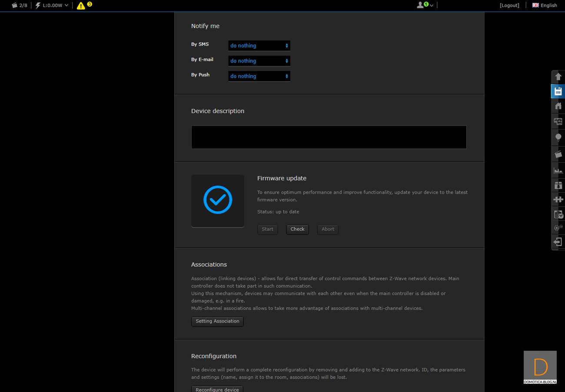The image size is (565, 392).
Task: Open the light bulb icon in the sidebar
Action: [558, 137]
